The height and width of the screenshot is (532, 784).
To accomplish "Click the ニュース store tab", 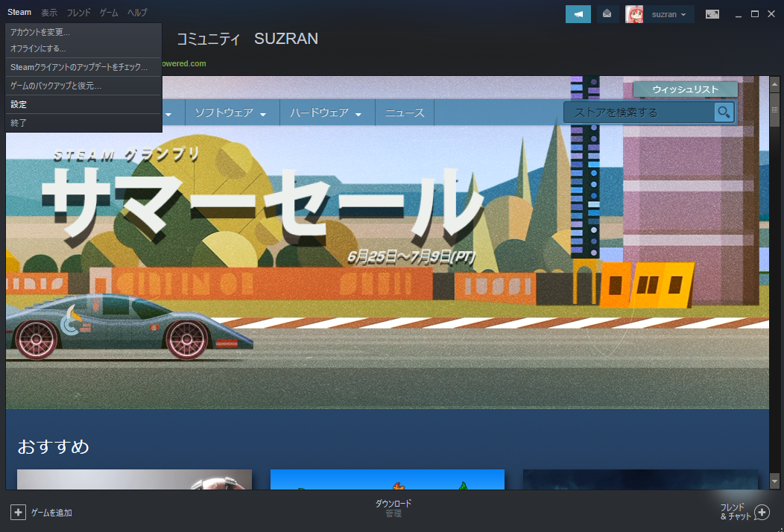I will [405, 113].
